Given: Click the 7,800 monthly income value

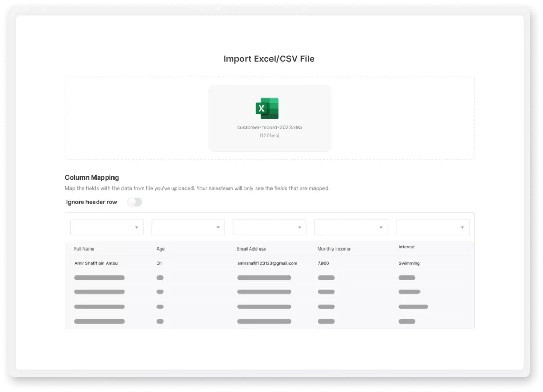Looking at the screenshot, I should 323,263.
